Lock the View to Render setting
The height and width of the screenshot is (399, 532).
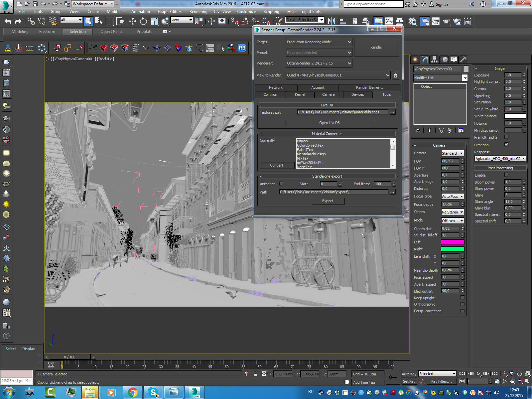tap(395, 75)
